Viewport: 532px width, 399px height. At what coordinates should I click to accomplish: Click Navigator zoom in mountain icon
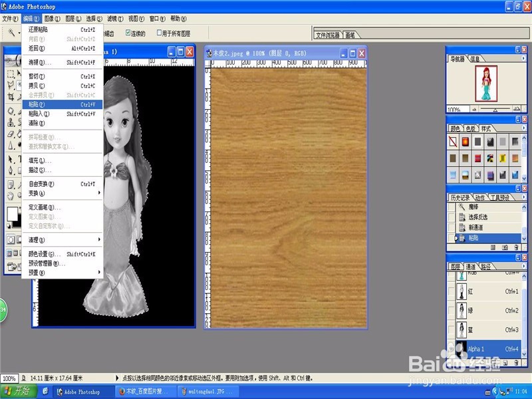click(x=517, y=109)
